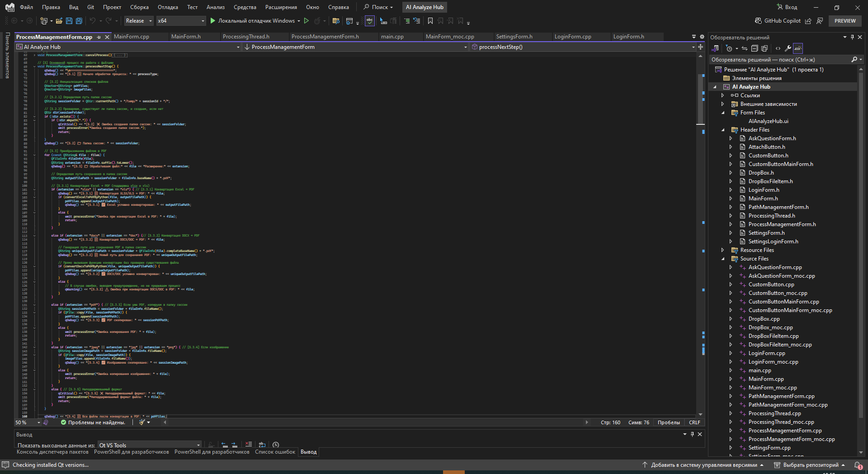
Task: Open notifications bell in the status bar
Action: click(857, 465)
